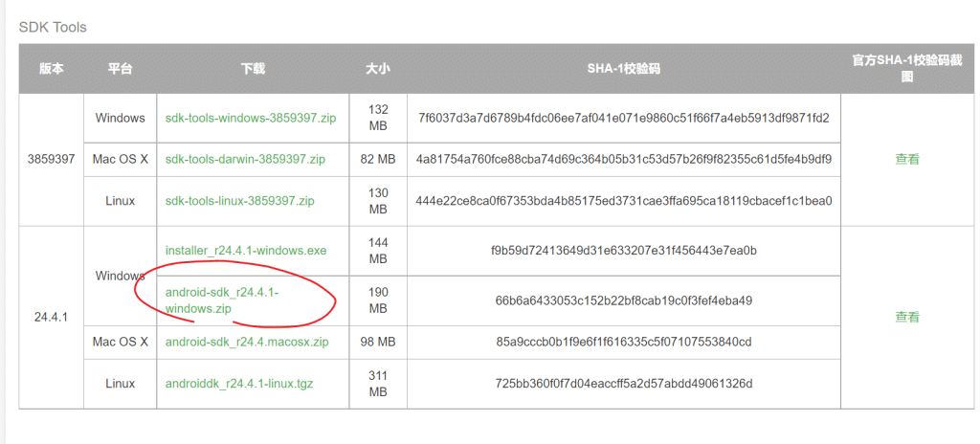The width and height of the screenshot is (980, 444).
Task: Select SHA-1 hash 85a9cccb0b1f9e6f1f616335c5f07107553840cd
Action: pyautogui.click(x=624, y=342)
